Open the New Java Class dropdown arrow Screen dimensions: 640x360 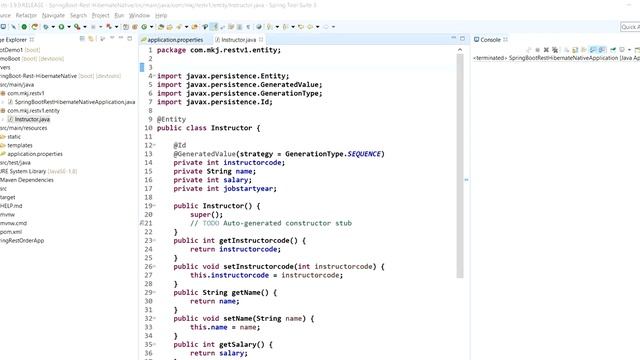point(151,27)
